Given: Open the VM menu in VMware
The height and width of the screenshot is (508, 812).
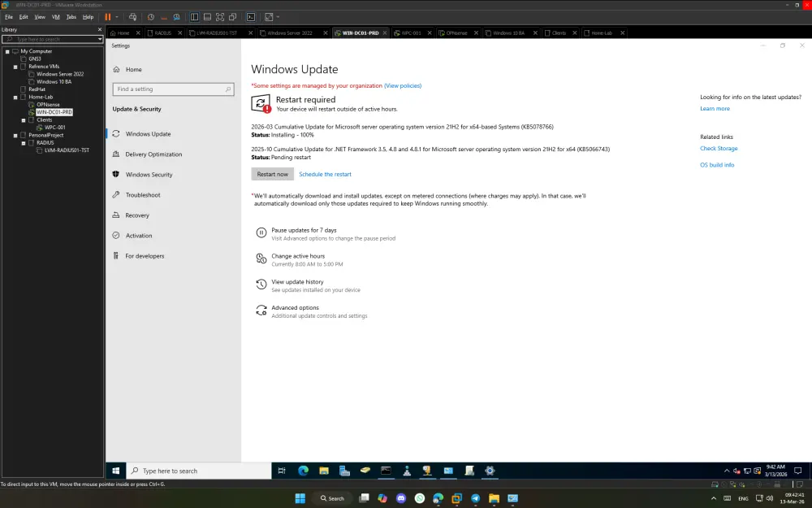Looking at the screenshot, I should click(56, 17).
